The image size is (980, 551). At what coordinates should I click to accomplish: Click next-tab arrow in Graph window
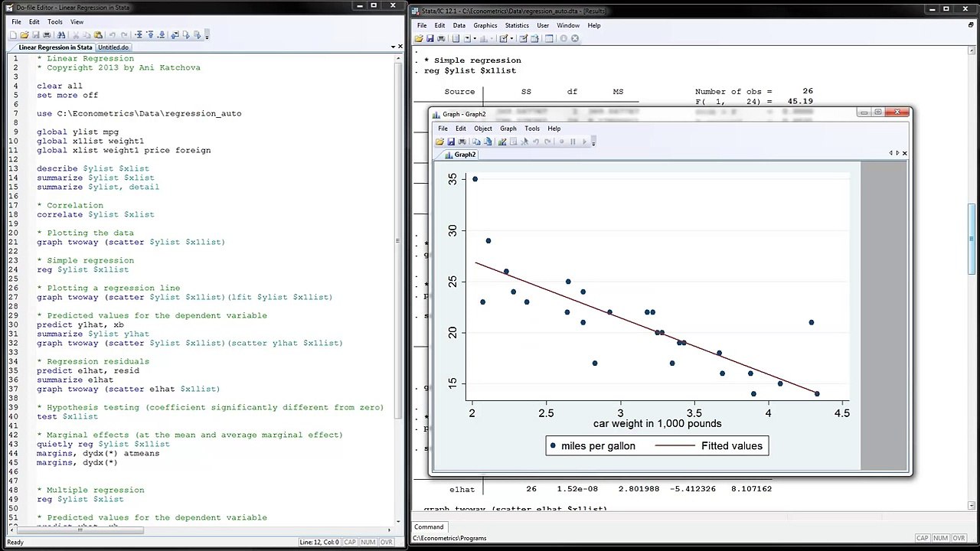897,153
